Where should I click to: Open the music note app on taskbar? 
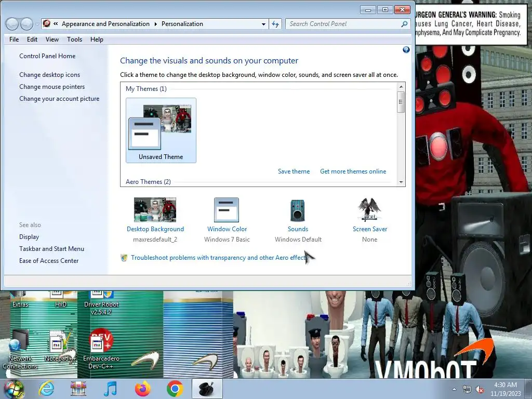[x=111, y=389]
